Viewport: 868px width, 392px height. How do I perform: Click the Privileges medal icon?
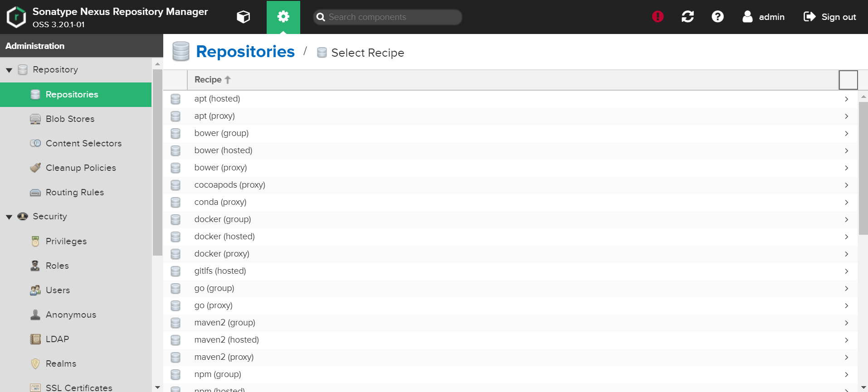(35, 241)
